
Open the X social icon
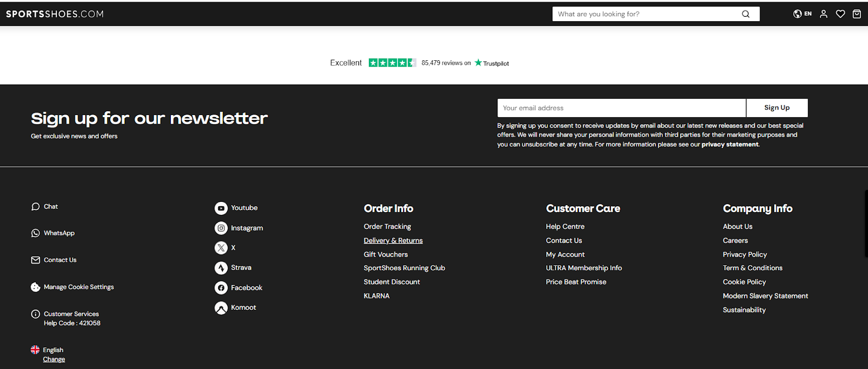[221, 248]
